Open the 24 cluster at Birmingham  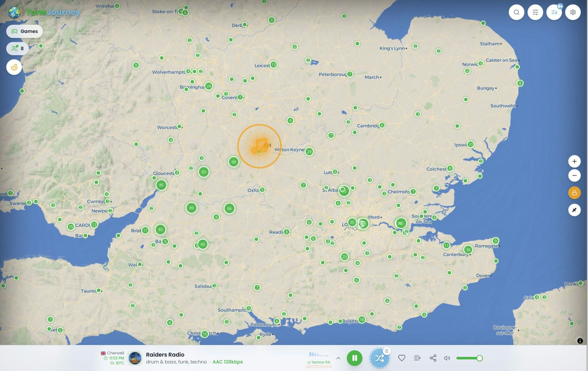tap(209, 86)
